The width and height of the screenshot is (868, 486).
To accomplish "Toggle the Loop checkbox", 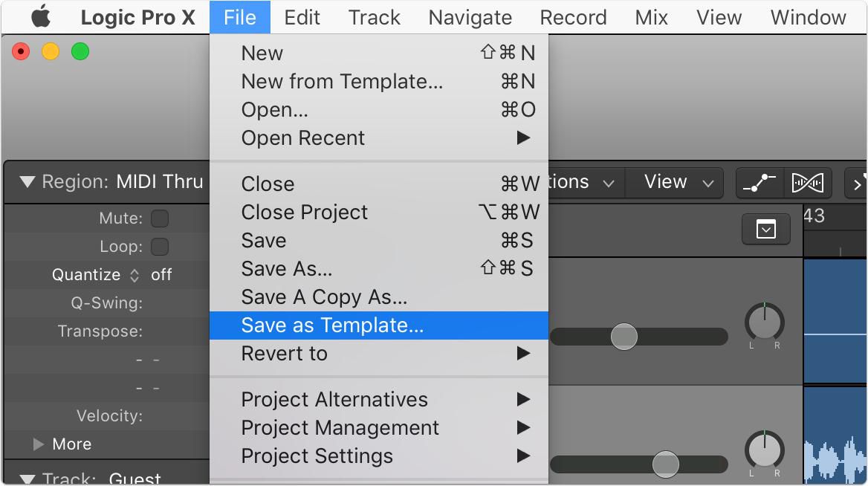I will pyautogui.click(x=160, y=246).
